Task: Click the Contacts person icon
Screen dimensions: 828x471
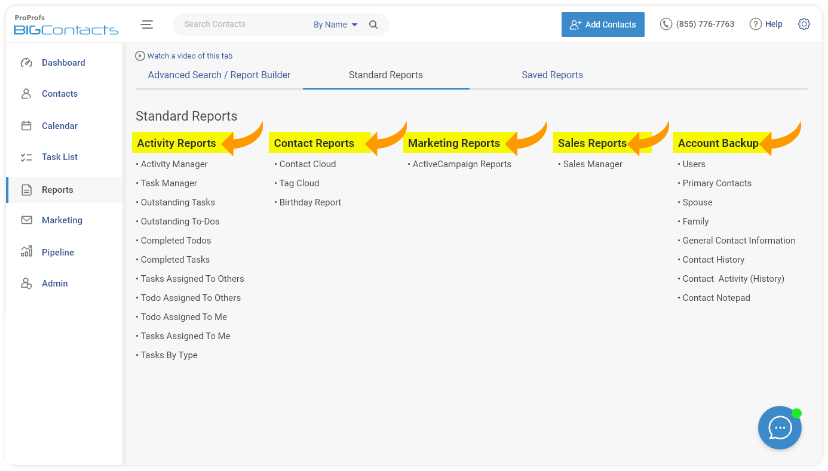Action: 26,94
